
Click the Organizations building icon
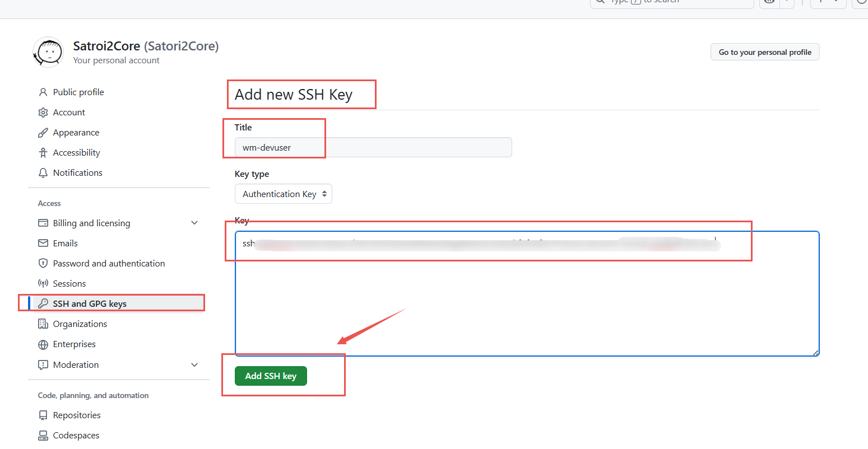click(43, 324)
